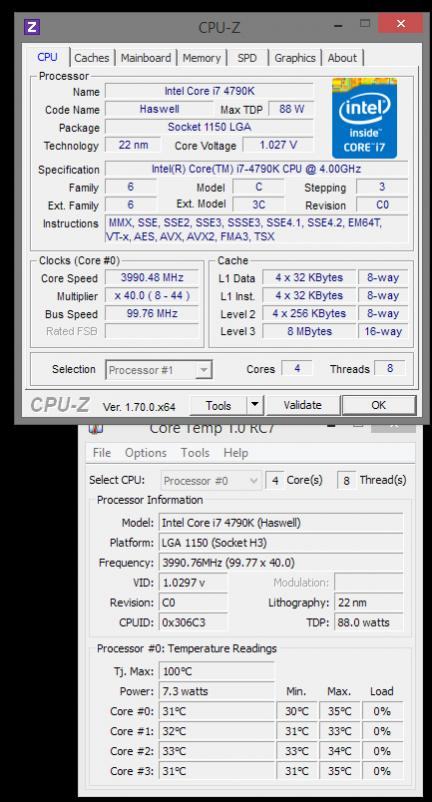The image size is (432, 802).
Task: Click the Frequency value 3990.76MHz
Action: (281, 563)
